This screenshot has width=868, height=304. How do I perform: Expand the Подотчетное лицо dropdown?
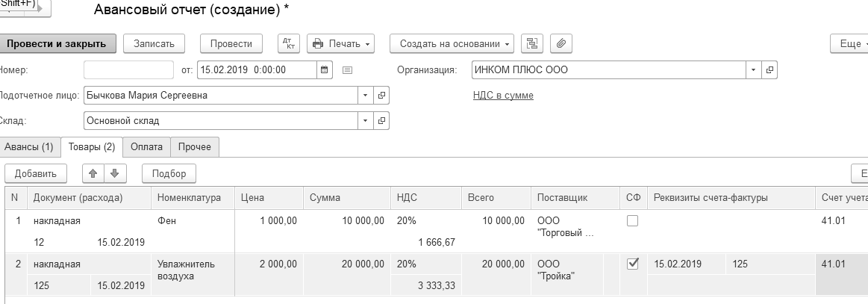point(365,96)
